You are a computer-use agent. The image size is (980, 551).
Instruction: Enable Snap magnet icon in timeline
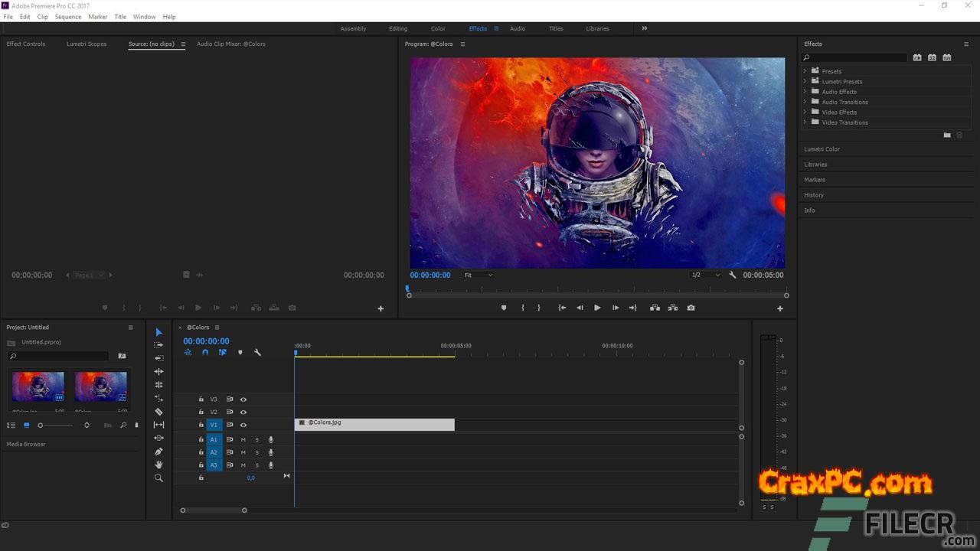(x=205, y=353)
